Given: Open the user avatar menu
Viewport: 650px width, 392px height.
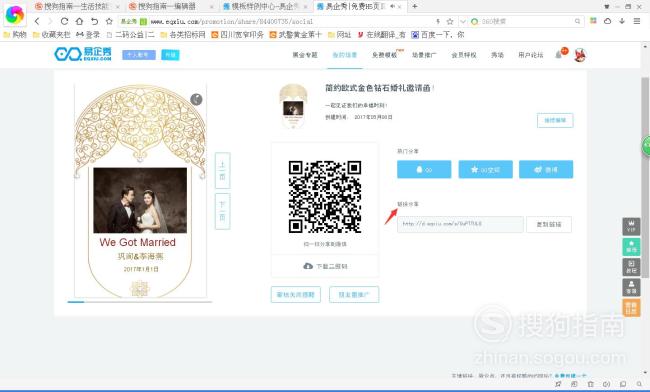Looking at the screenshot, I should [580, 55].
